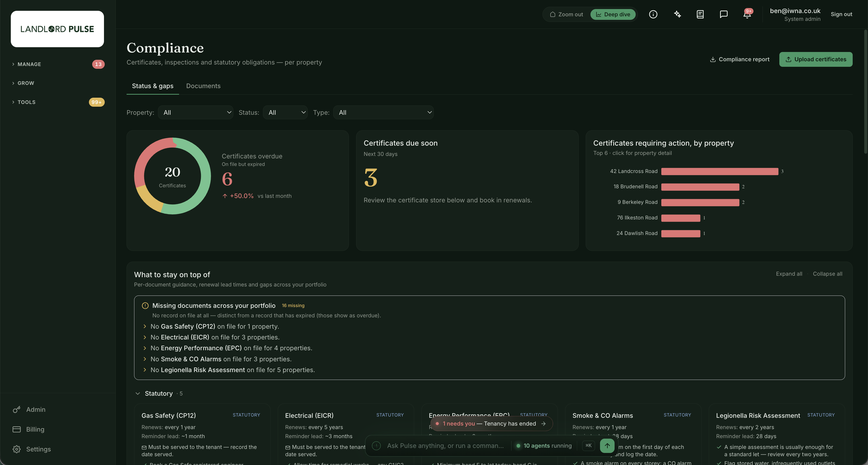Select the Status & gaps tab
The image size is (868, 465).
pyautogui.click(x=153, y=86)
